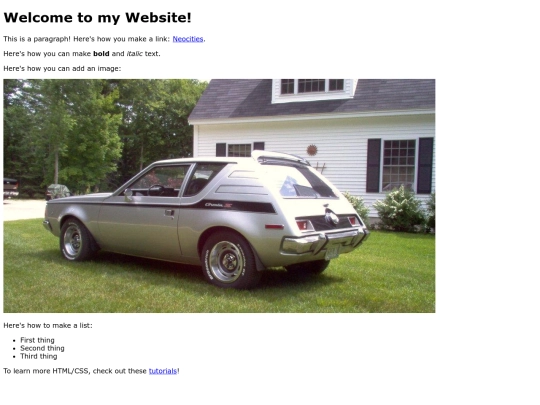Click the italic word "italic"

(x=135, y=54)
